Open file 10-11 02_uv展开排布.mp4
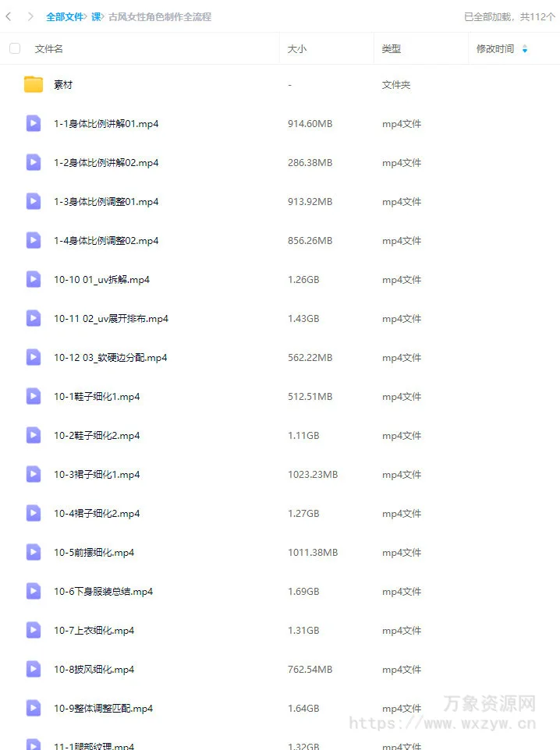The image size is (560, 750). [111, 319]
